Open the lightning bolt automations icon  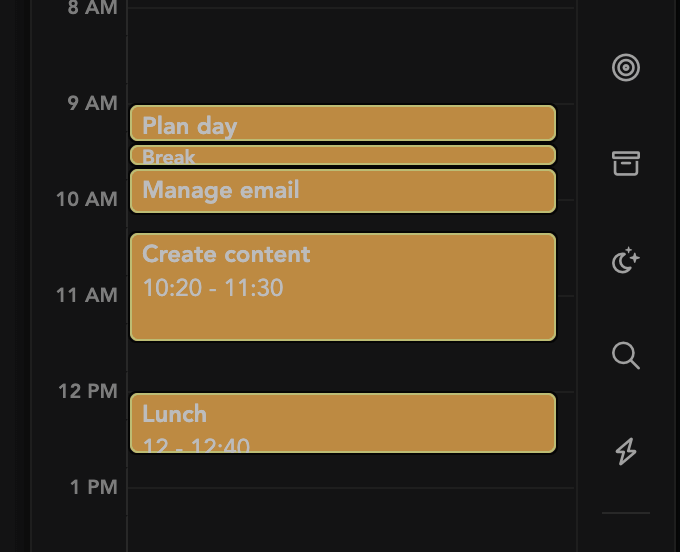(x=626, y=451)
